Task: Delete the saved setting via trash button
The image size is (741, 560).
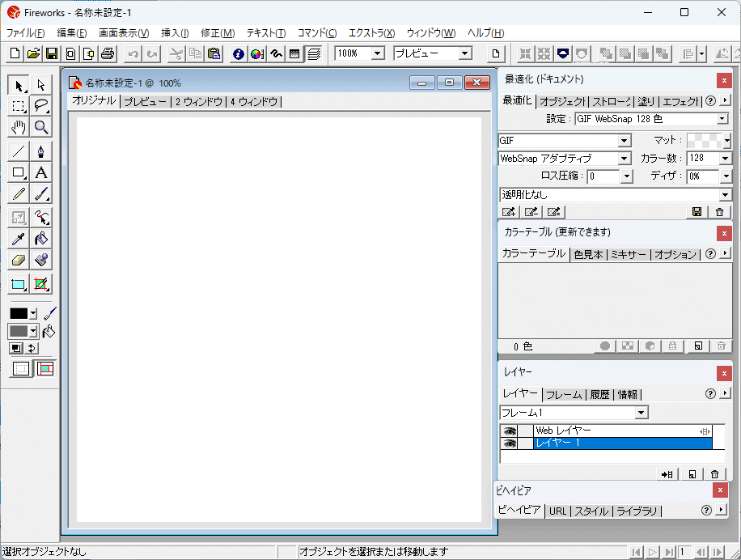Action: tap(718, 211)
